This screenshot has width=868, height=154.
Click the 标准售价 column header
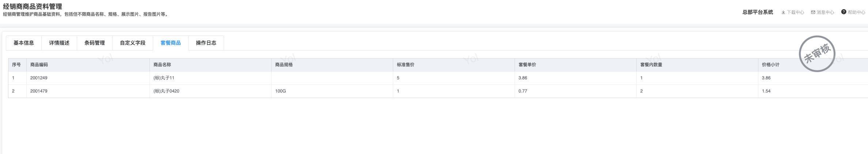click(406, 65)
